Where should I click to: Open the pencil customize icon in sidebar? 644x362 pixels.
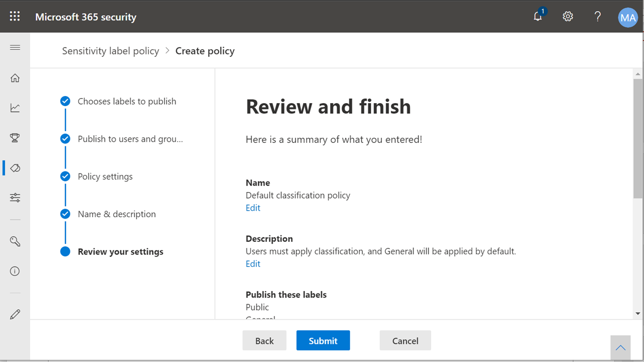click(x=15, y=315)
